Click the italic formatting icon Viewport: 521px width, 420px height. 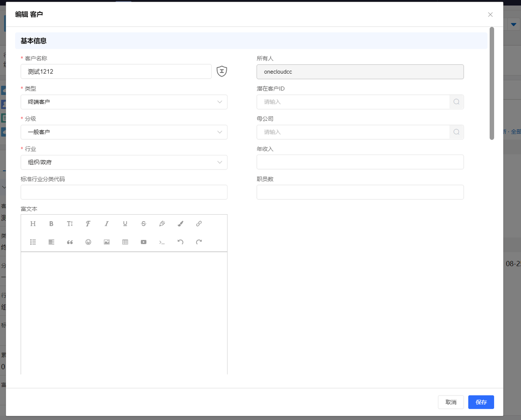[107, 224]
